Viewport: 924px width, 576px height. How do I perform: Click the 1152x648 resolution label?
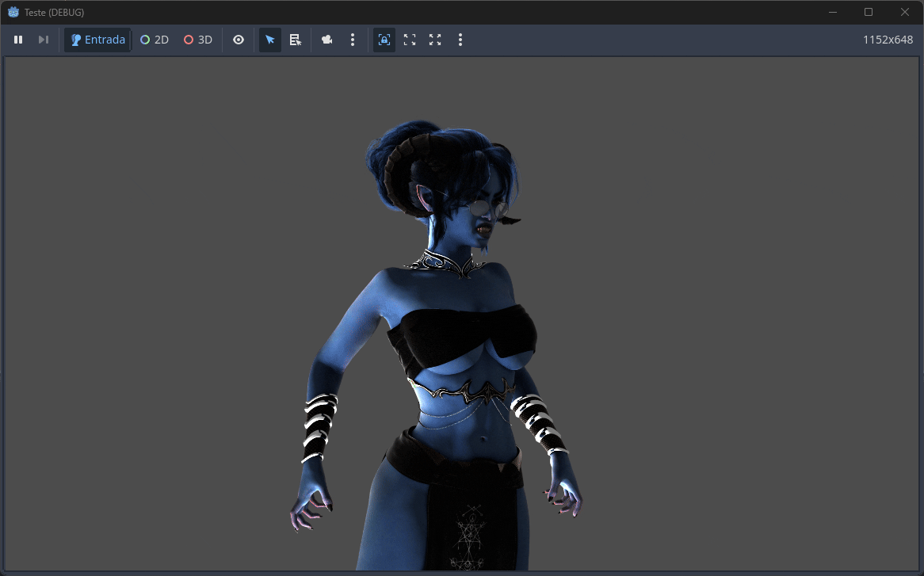pyautogui.click(x=888, y=40)
